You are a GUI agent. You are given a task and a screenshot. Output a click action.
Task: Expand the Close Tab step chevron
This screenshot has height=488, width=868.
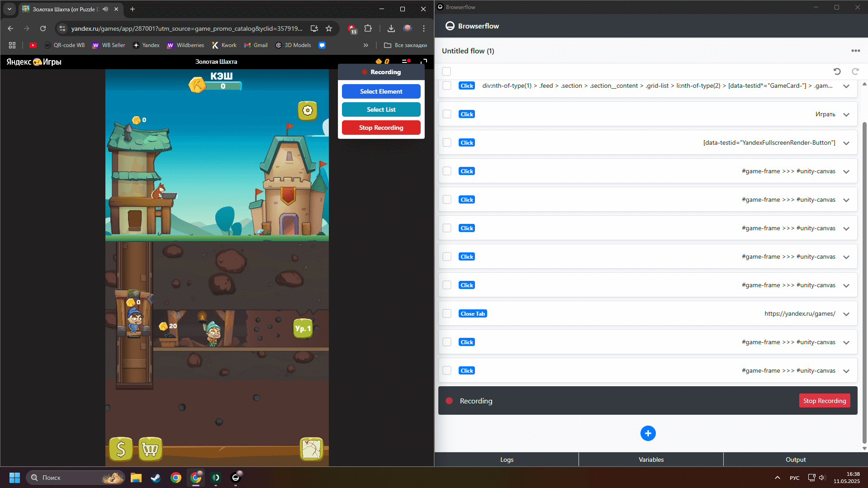[x=846, y=314]
